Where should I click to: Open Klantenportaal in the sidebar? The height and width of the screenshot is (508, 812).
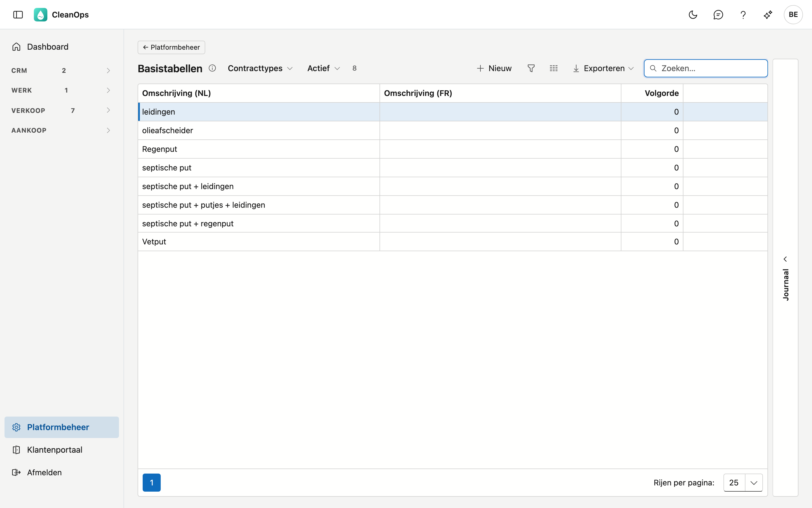pos(62,450)
